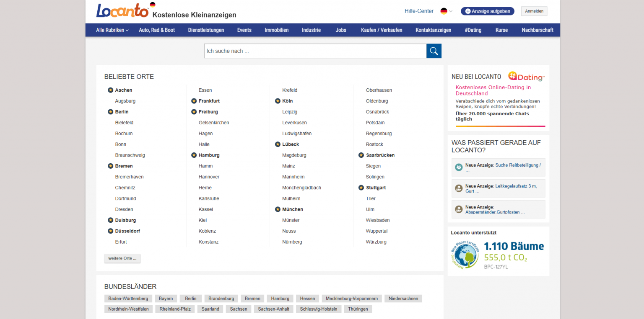This screenshot has height=319, width=644.
Task: Open the Kaufen / Verkaufen menu item
Action: (382, 30)
